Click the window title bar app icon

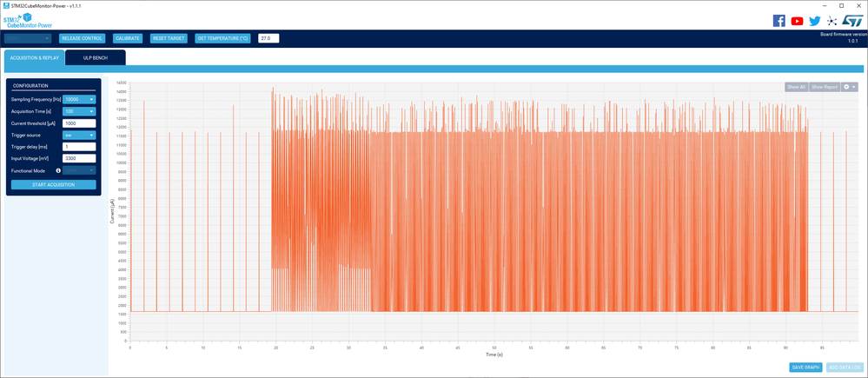pos(5,4)
